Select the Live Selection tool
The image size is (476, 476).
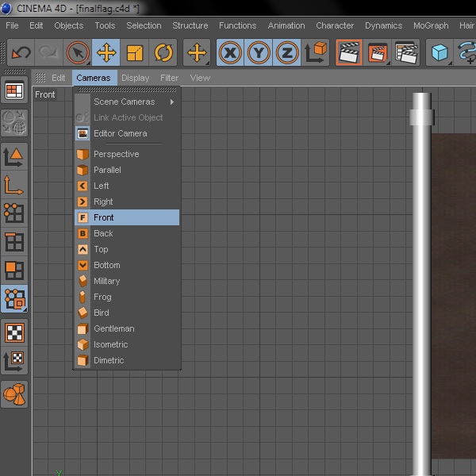pyautogui.click(x=78, y=52)
